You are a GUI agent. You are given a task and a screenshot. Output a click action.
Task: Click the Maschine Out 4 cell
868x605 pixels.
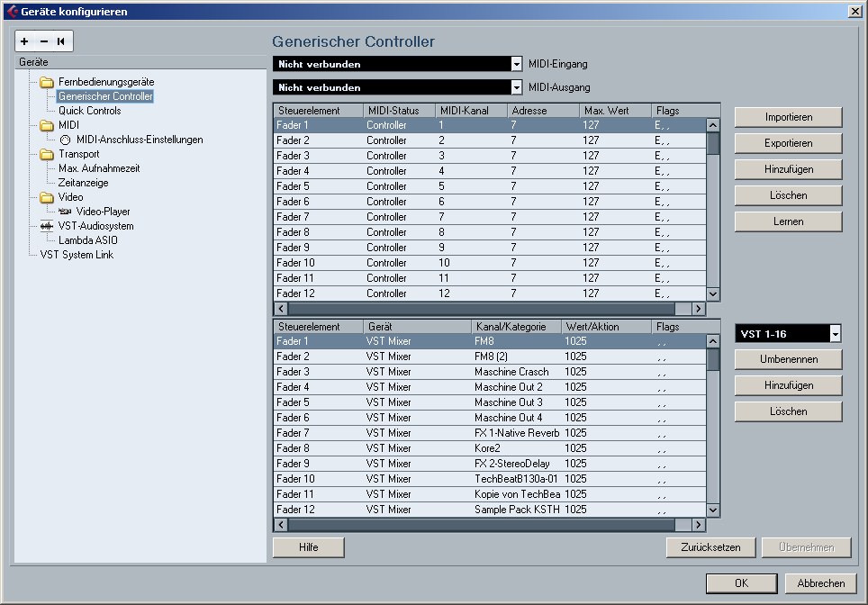point(516,418)
